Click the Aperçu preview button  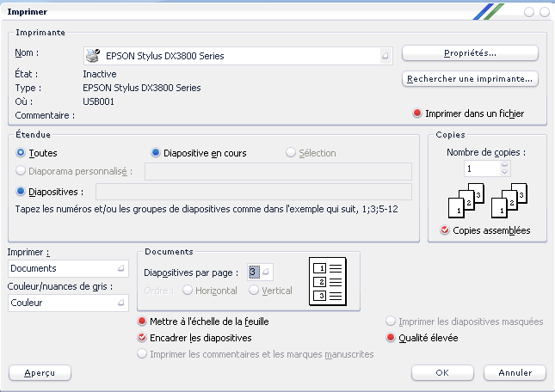click(x=40, y=372)
